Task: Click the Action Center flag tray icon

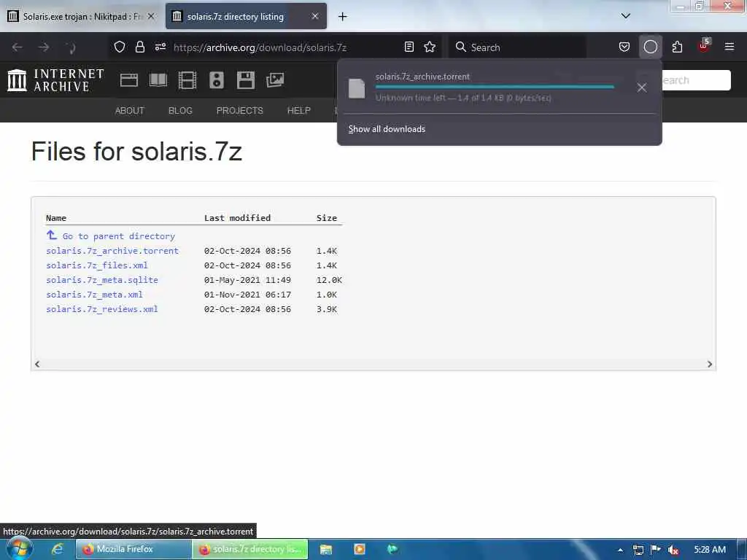Action: click(656, 550)
